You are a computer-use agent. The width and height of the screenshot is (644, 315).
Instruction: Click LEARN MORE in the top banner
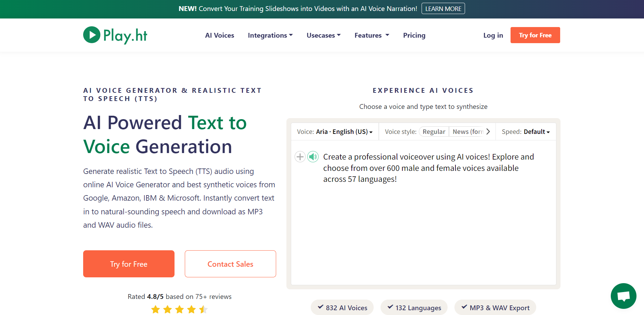click(x=443, y=9)
